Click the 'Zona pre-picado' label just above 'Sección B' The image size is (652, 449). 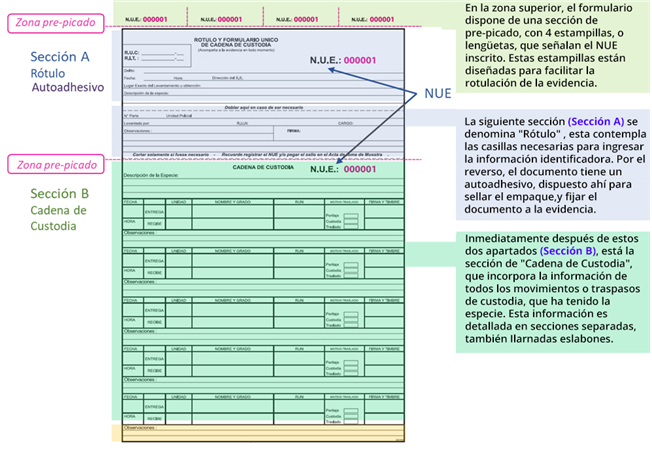[56, 165]
